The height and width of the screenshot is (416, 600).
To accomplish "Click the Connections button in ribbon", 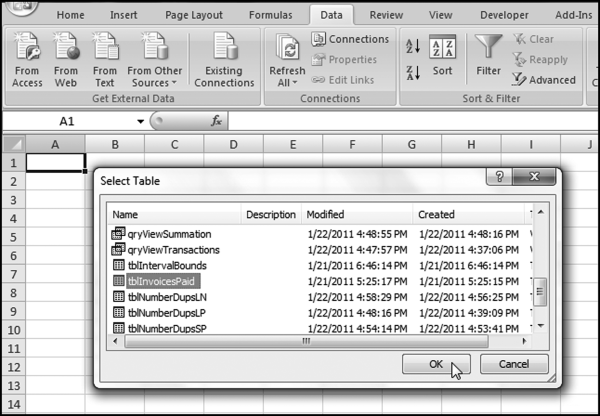I will (350, 39).
